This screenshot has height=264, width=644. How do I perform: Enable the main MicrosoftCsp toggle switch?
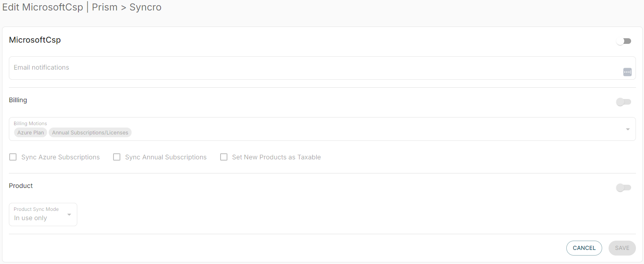click(623, 41)
